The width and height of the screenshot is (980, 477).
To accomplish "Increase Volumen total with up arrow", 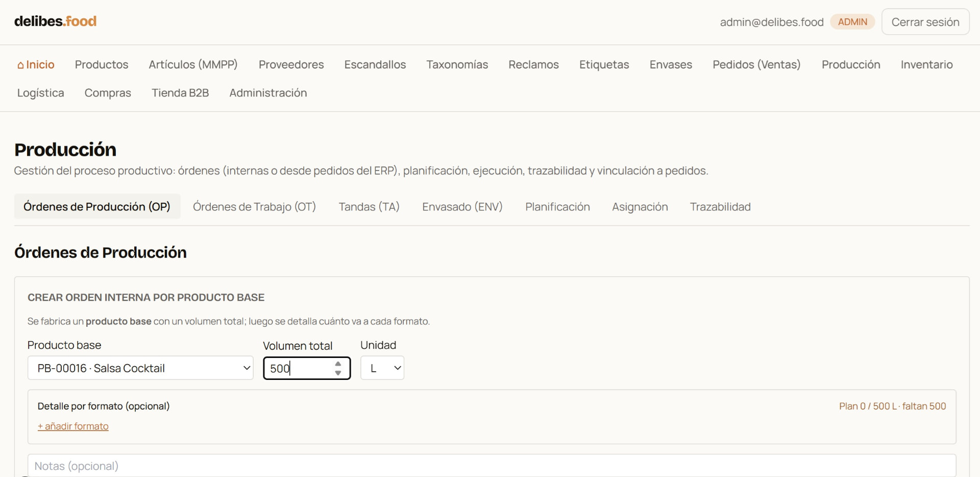I will pos(338,364).
